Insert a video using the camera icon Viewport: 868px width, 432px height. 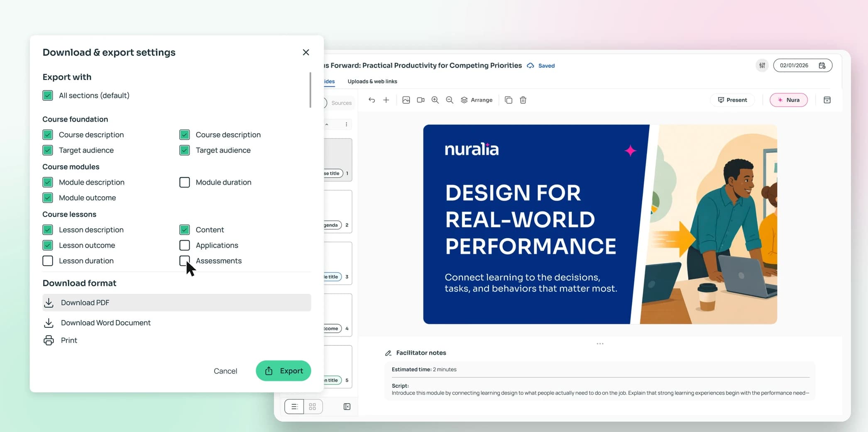(421, 100)
